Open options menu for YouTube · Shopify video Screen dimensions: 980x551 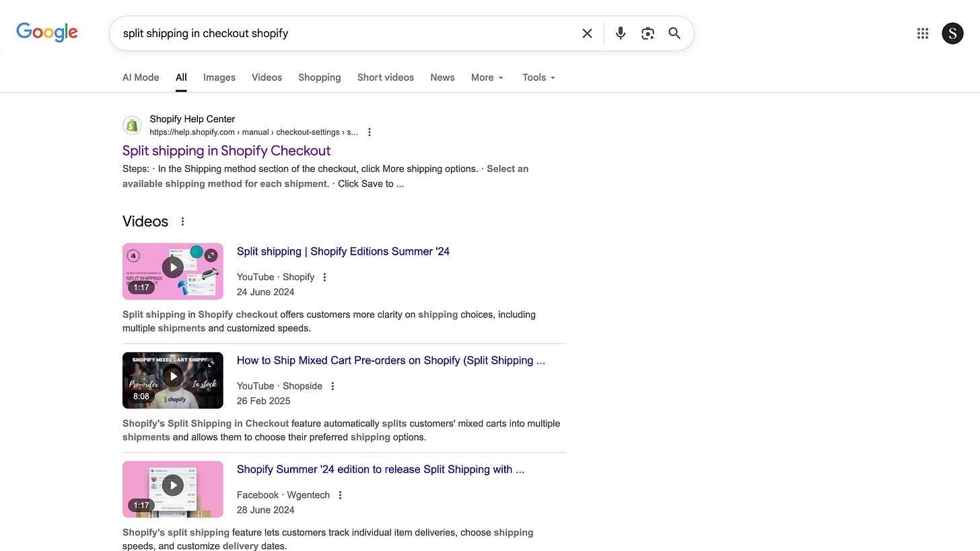(324, 277)
